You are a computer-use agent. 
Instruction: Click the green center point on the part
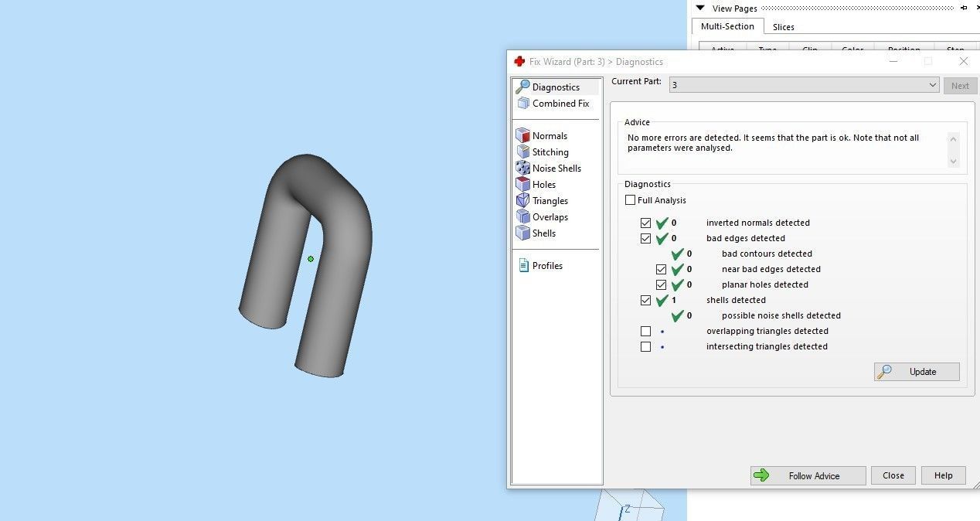pos(311,259)
